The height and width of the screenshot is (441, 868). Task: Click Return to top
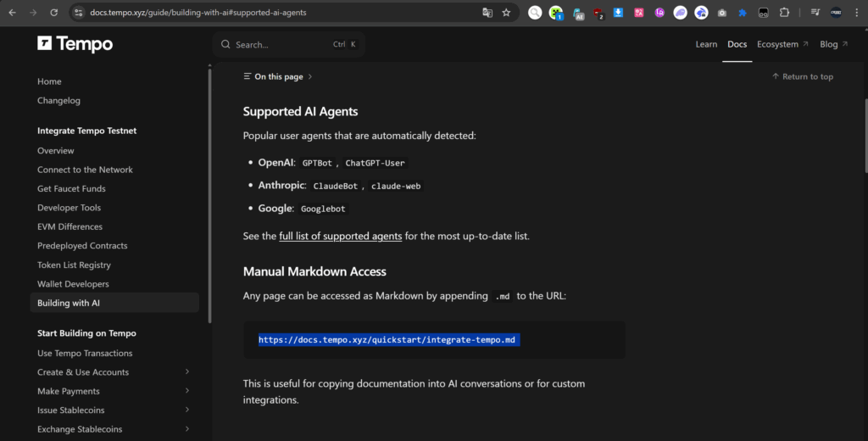point(803,76)
